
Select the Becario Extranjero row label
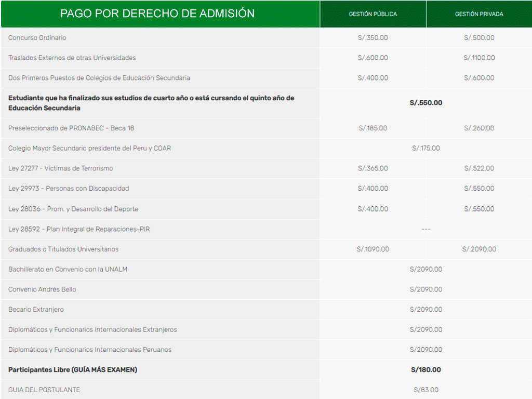point(36,310)
